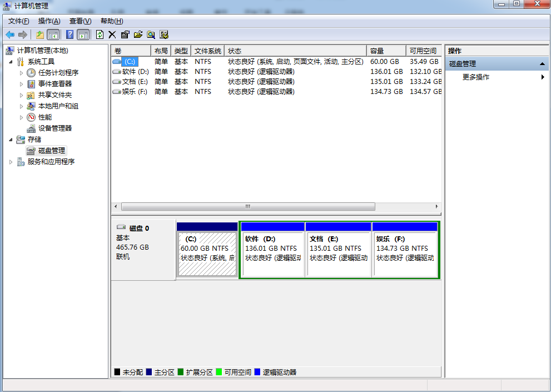551x392 pixels.
Task: Expand the 事件查看器 node arrow
Action: pos(21,84)
